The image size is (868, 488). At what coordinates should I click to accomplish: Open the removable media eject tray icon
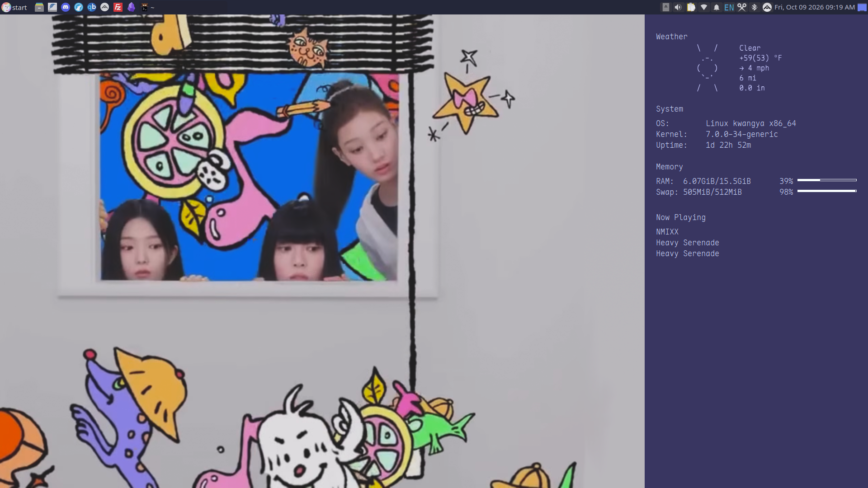click(665, 7)
